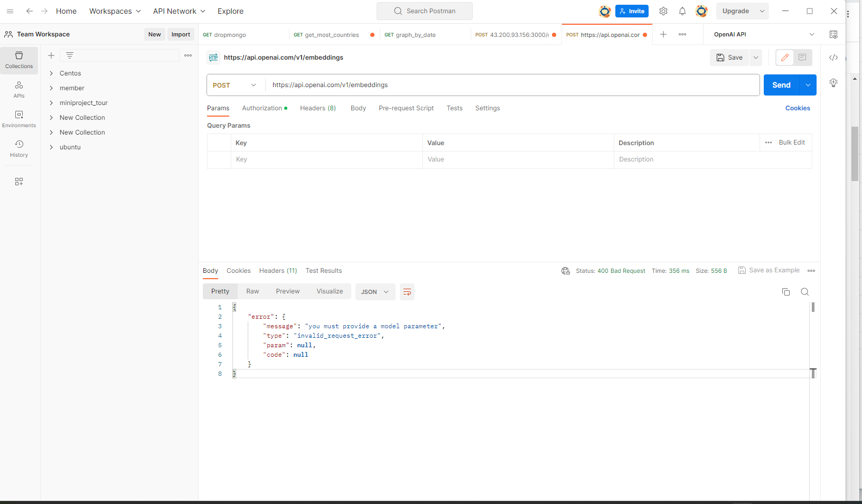862x504 pixels.
Task: Open the lightbulb info icon
Action: pos(833,83)
